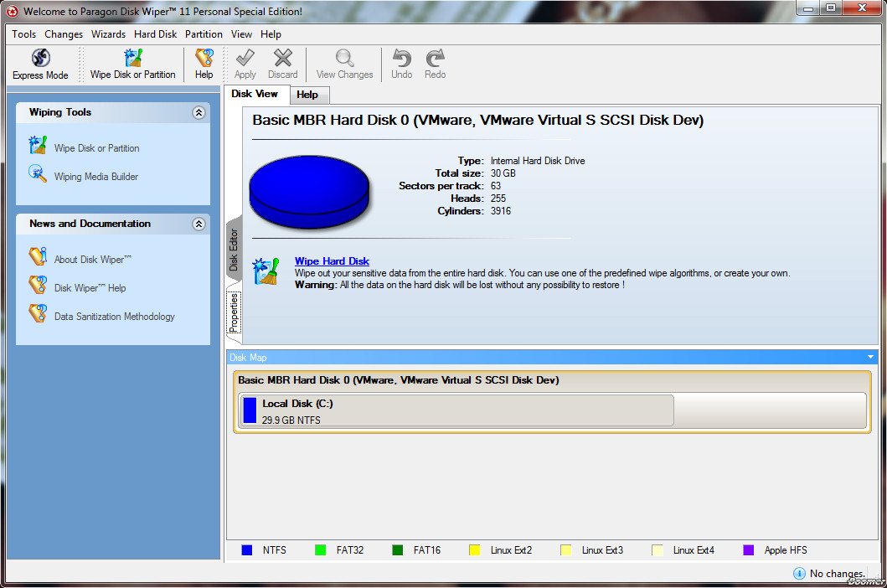Image resolution: width=887 pixels, height=588 pixels.
Task: Open Wiping Media Builder link
Action: pyautogui.click(x=96, y=177)
